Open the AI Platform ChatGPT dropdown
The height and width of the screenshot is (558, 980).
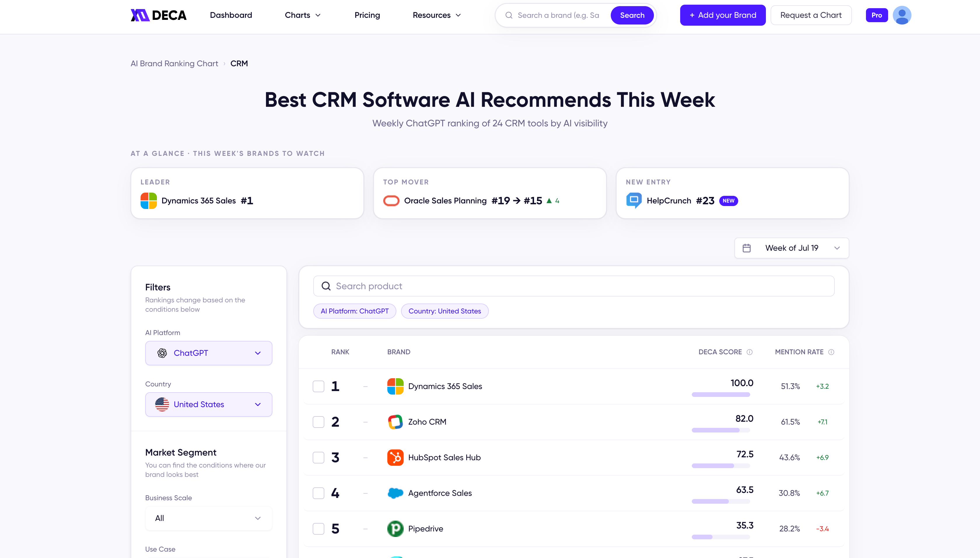(209, 353)
